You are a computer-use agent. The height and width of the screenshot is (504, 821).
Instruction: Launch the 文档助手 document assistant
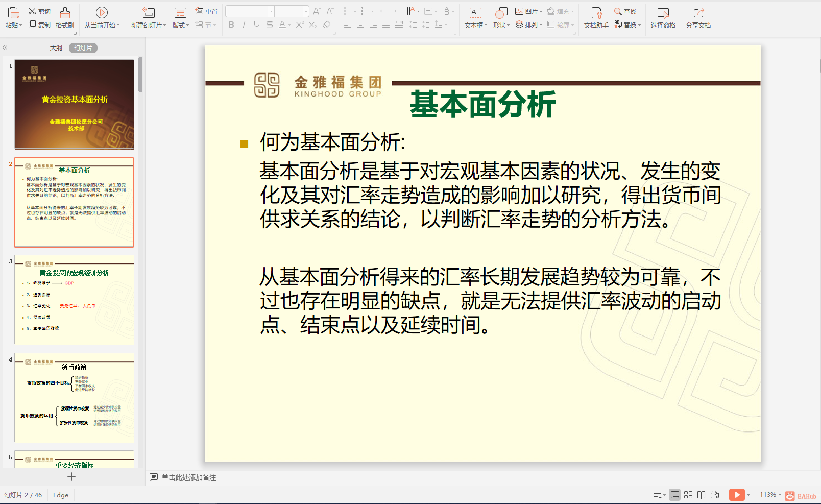tap(595, 18)
